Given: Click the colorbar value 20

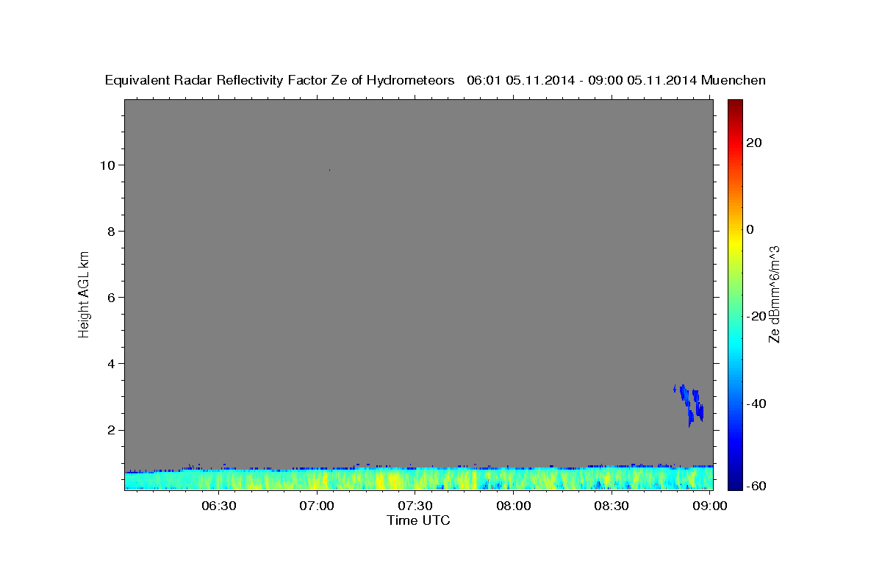Looking at the screenshot, I should [753, 143].
